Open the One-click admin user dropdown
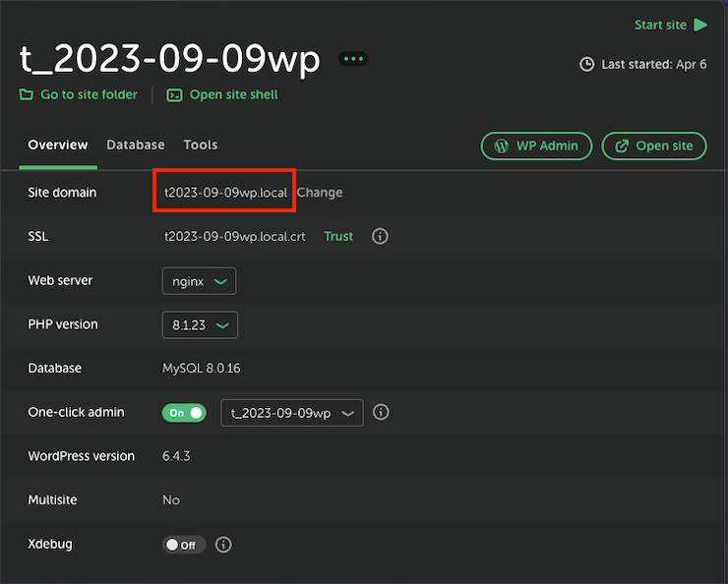Viewport: 728px width, 584px height. coord(291,413)
